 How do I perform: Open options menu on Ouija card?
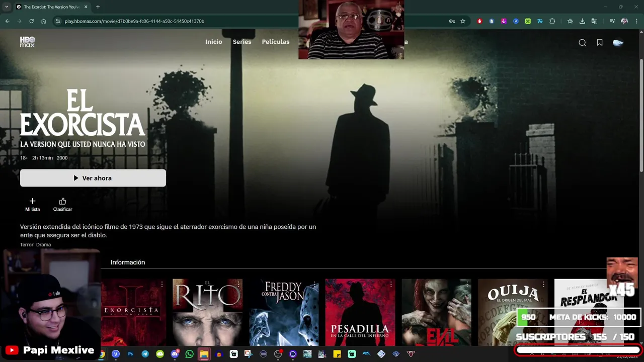click(543, 285)
